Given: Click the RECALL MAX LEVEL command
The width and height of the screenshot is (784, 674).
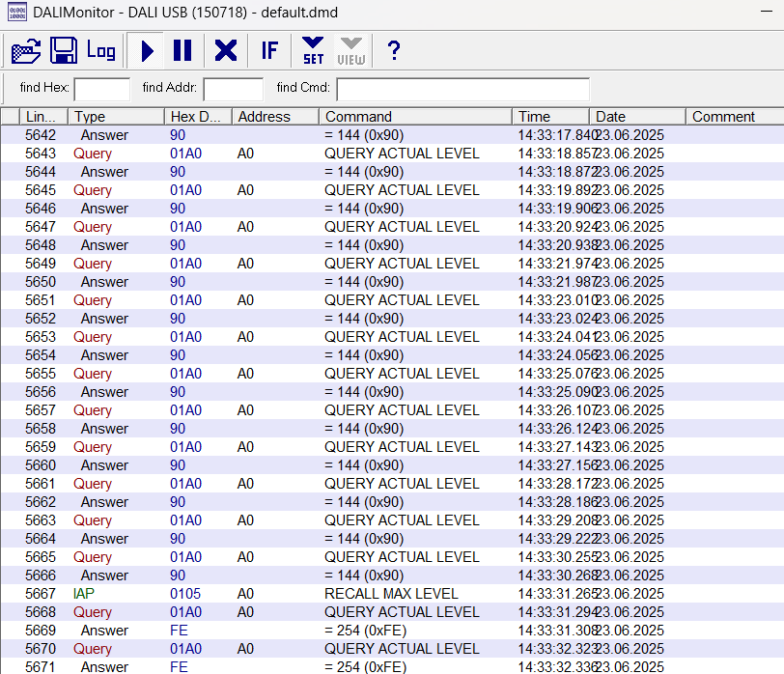Looking at the screenshot, I should click(391, 594).
